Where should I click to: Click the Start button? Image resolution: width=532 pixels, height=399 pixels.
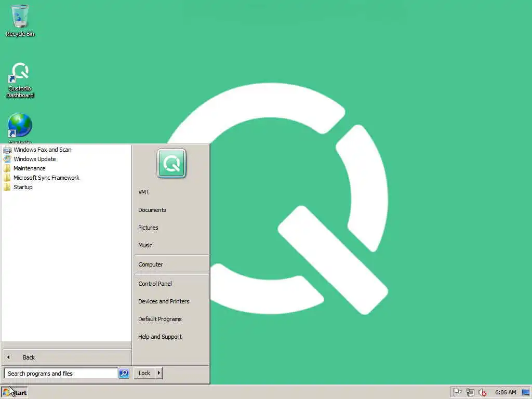pos(14,392)
